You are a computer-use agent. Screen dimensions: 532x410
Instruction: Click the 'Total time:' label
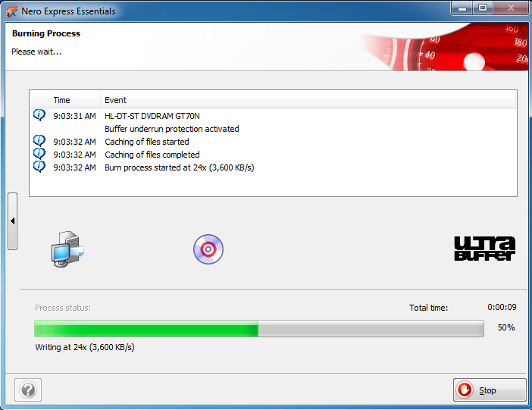tap(428, 308)
